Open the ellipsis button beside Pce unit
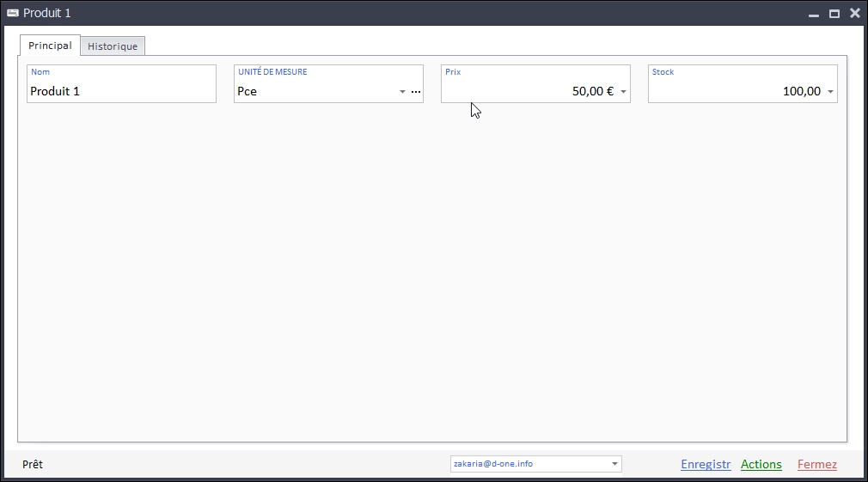The image size is (868, 482). [416, 92]
